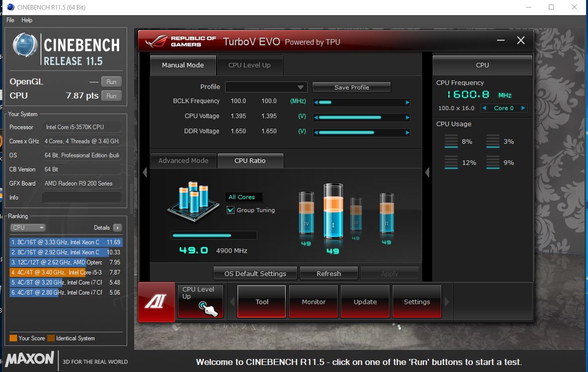This screenshot has width=588, height=372.
Task: Open the Settings section
Action: (417, 302)
